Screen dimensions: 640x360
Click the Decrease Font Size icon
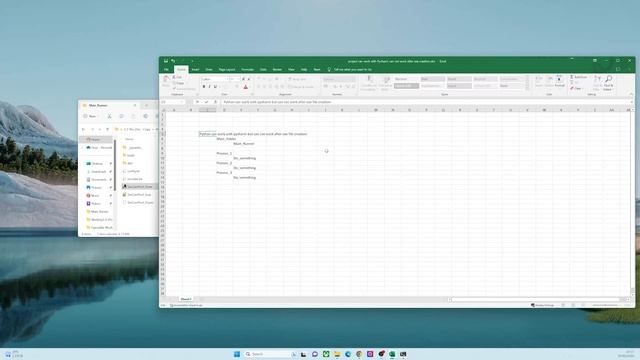[x=249, y=79]
